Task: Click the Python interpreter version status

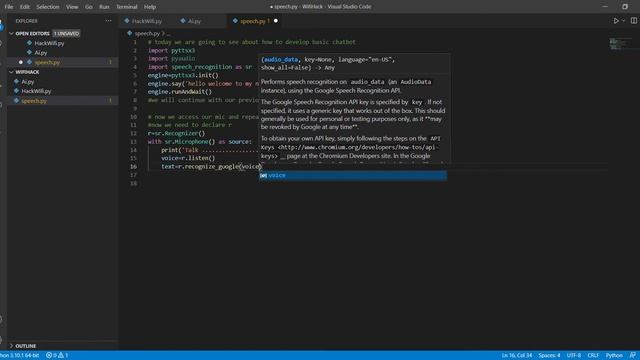Action: 20,355
